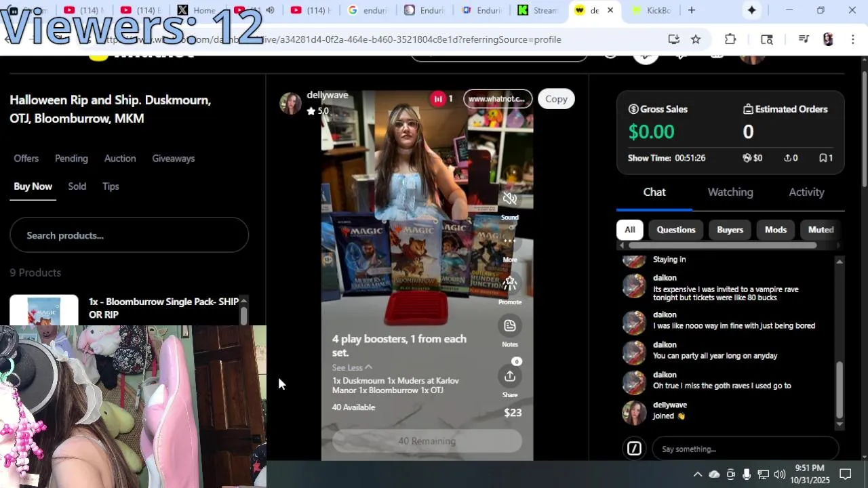Open a new browser tab with plus
Viewport: 868px width, 488px height.
tap(692, 10)
